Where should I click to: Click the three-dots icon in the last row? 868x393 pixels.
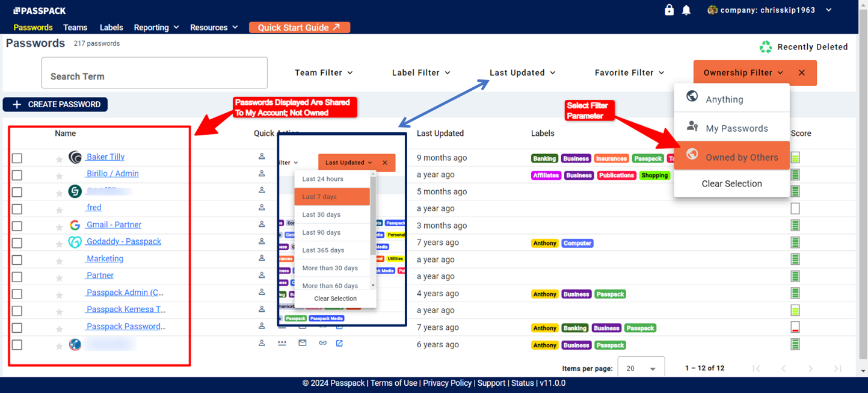282,343
